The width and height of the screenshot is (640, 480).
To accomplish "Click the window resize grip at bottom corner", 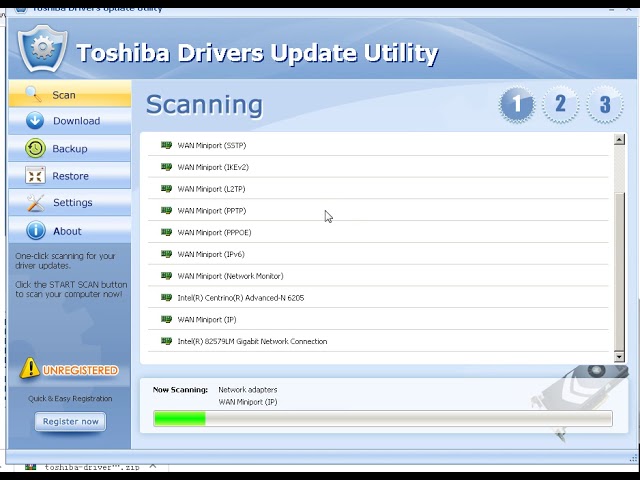I will 633,458.
